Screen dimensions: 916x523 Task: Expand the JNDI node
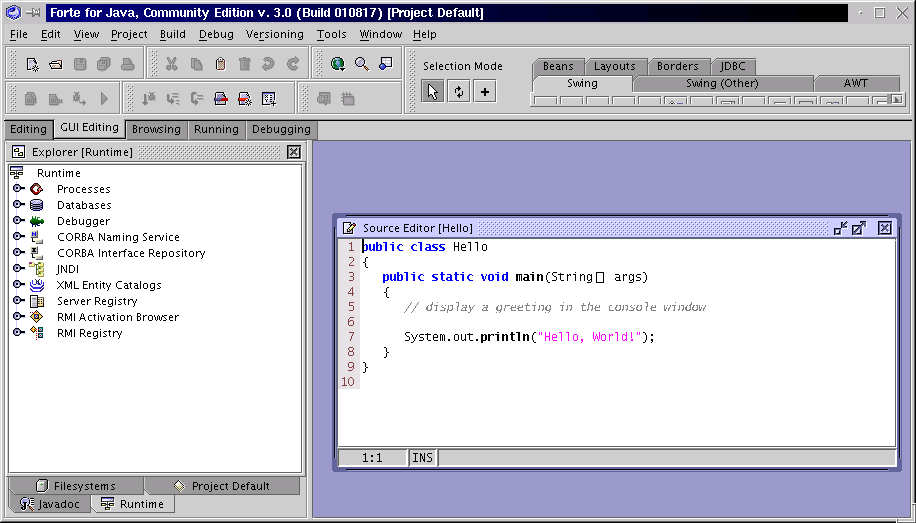click(x=18, y=268)
